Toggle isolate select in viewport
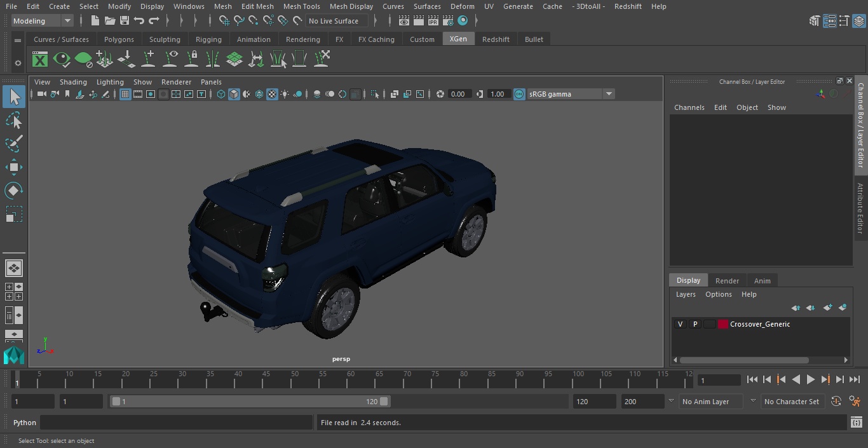868x448 pixels. pyautogui.click(x=375, y=94)
